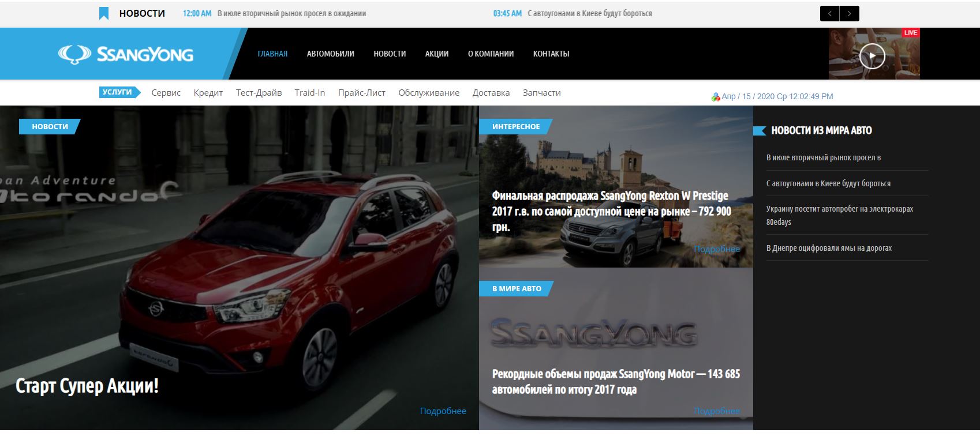
Task: Click Подробнее on the record sales card
Action: point(717,411)
